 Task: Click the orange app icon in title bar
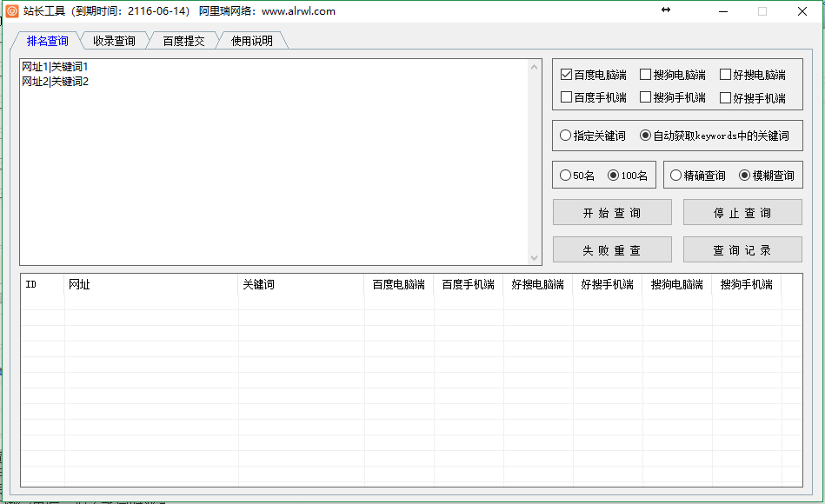pos(12,11)
